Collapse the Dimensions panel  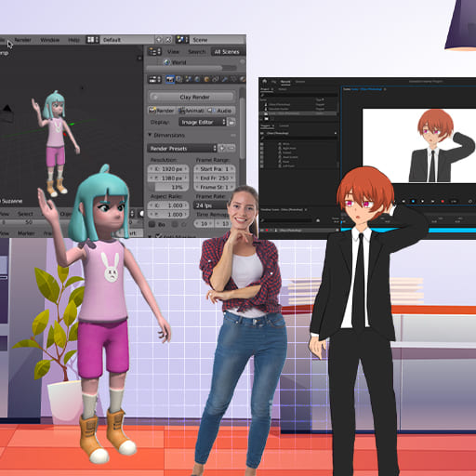point(150,135)
